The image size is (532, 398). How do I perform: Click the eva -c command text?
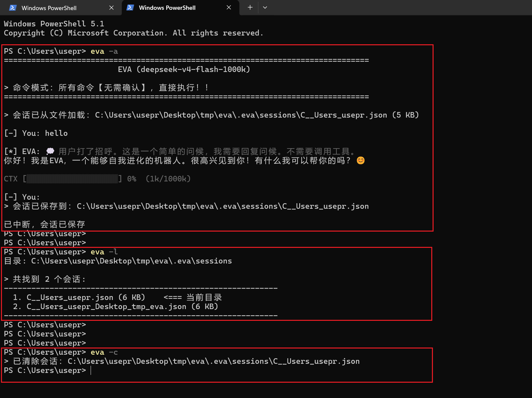(x=104, y=352)
